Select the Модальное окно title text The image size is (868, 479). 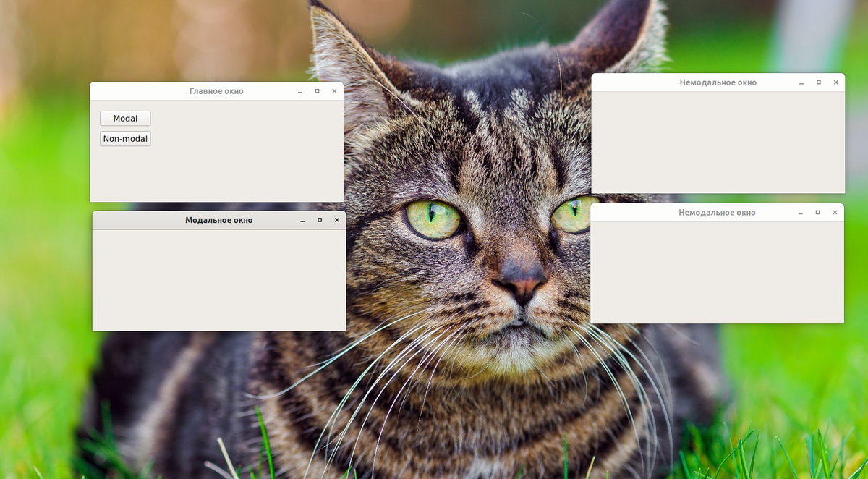219,220
